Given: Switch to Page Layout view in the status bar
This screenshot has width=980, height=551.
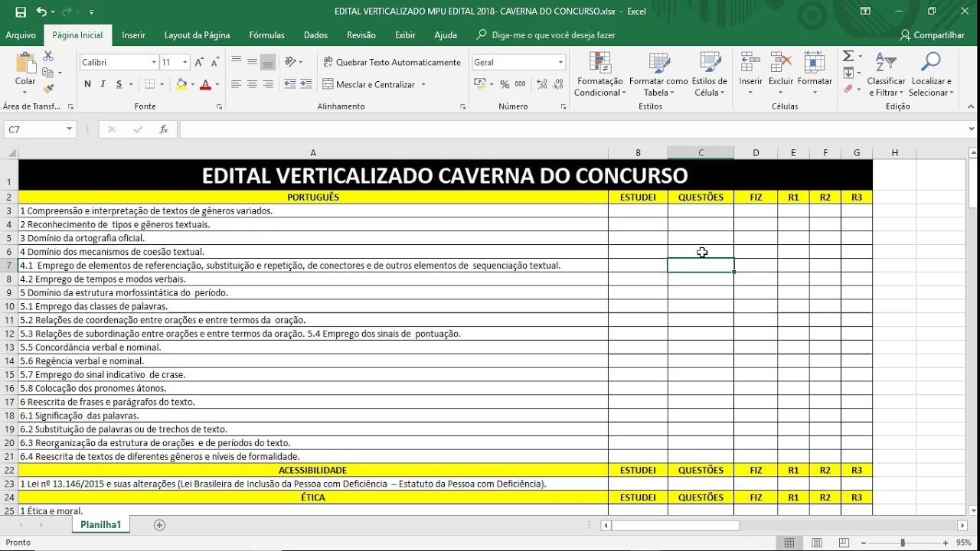Looking at the screenshot, I should click(x=817, y=543).
